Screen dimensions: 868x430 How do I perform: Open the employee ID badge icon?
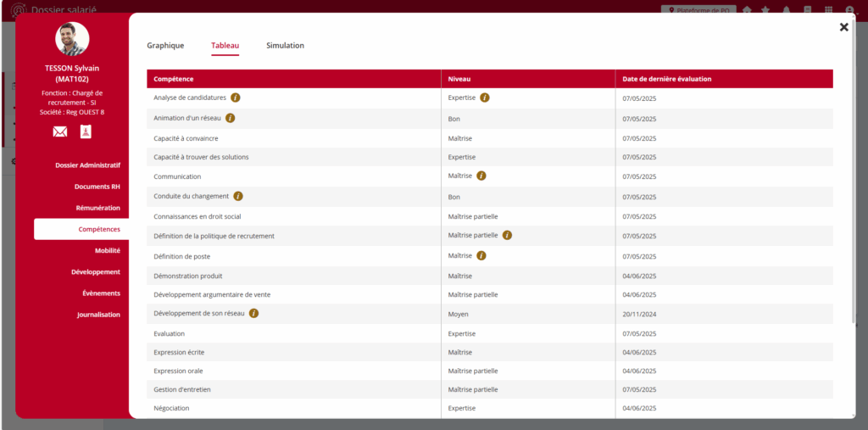(86, 131)
